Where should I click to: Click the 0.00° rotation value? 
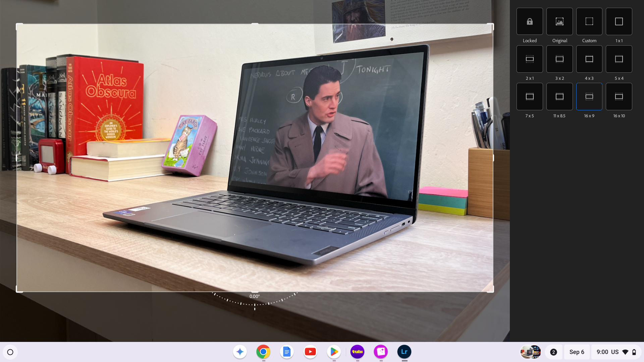tap(255, 296)
